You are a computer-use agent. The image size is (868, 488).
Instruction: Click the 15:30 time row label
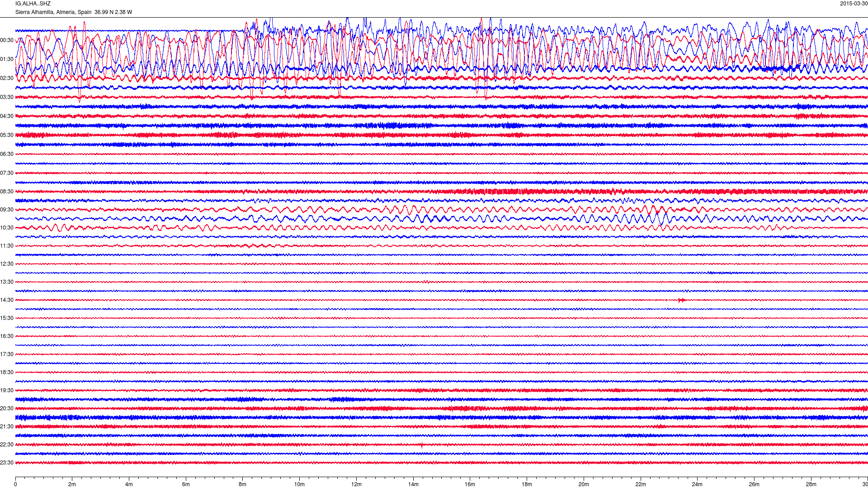pos(7,318)
